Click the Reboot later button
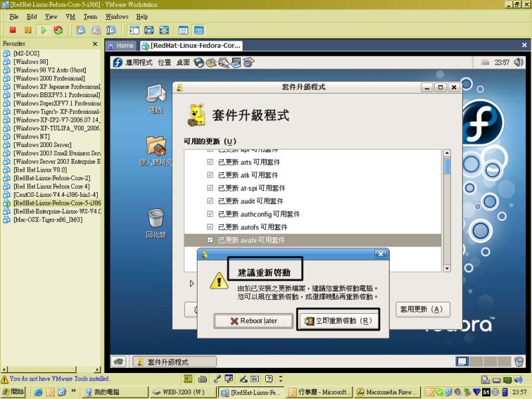The width and height of the screenshot is (532, 399). coord(253,321)
